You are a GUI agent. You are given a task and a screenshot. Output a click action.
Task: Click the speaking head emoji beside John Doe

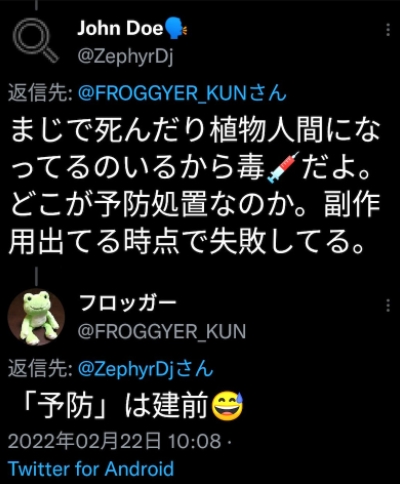click(176, 28)
